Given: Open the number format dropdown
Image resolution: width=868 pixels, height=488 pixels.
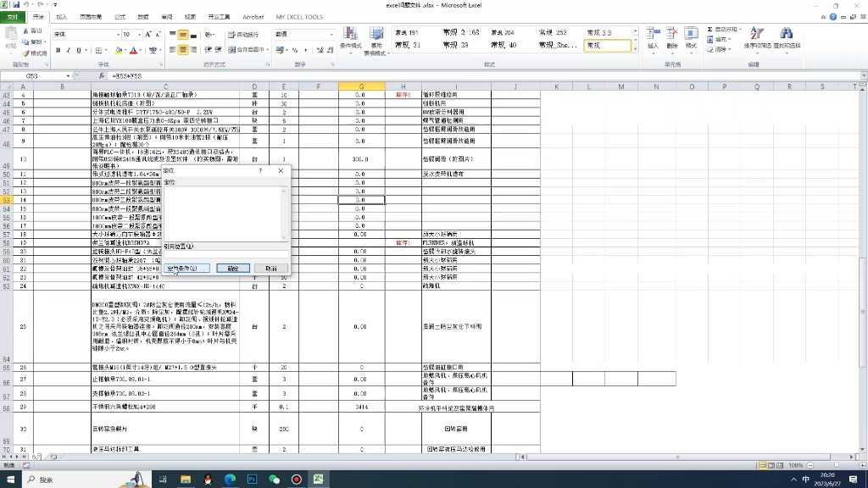Looking at the screenshot, I should 331,34.
